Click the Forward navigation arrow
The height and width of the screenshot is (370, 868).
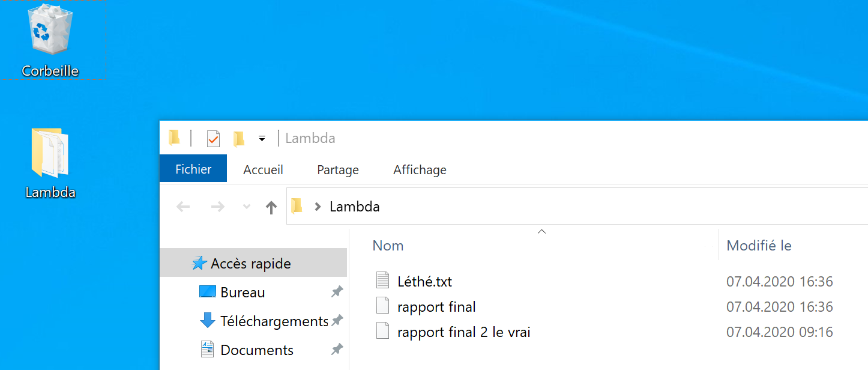(217, 207)
